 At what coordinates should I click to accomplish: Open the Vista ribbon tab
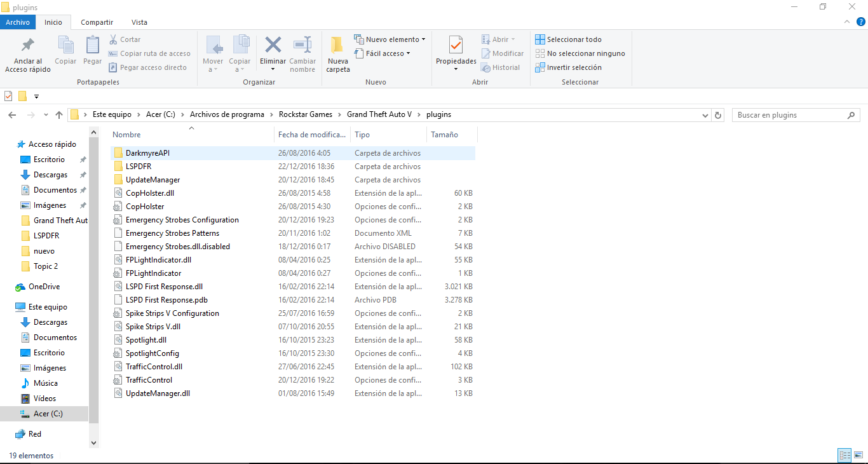tap(139, 22)
